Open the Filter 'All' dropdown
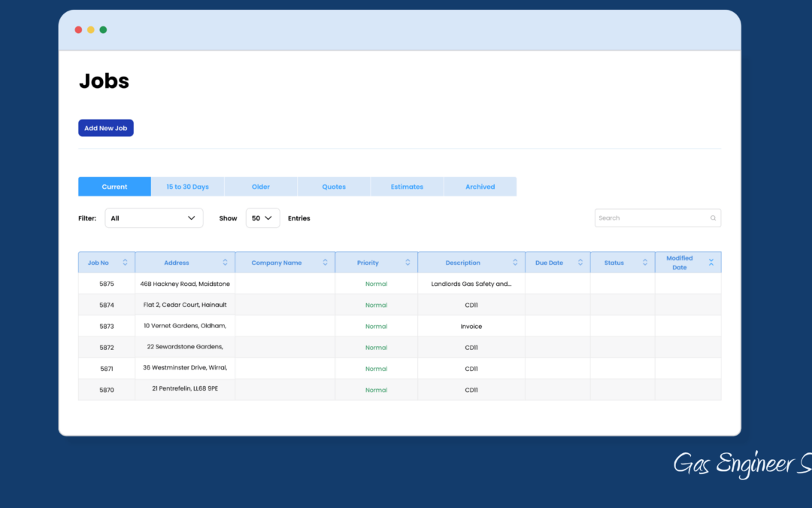This screenshot has height=508, width=812. (x=153, y=218)
